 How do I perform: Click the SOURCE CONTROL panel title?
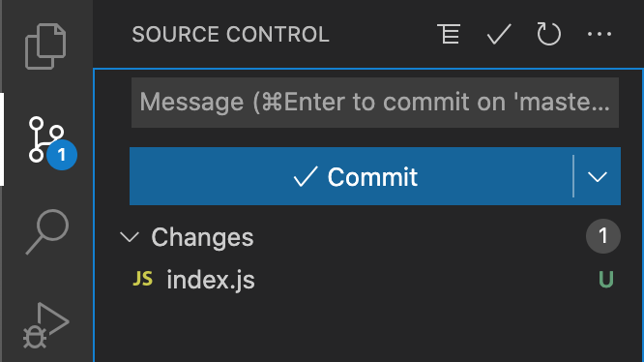(230, 34)
